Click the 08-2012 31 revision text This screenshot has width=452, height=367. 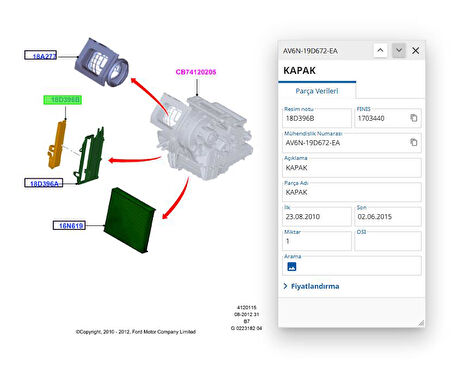(246, 314)
